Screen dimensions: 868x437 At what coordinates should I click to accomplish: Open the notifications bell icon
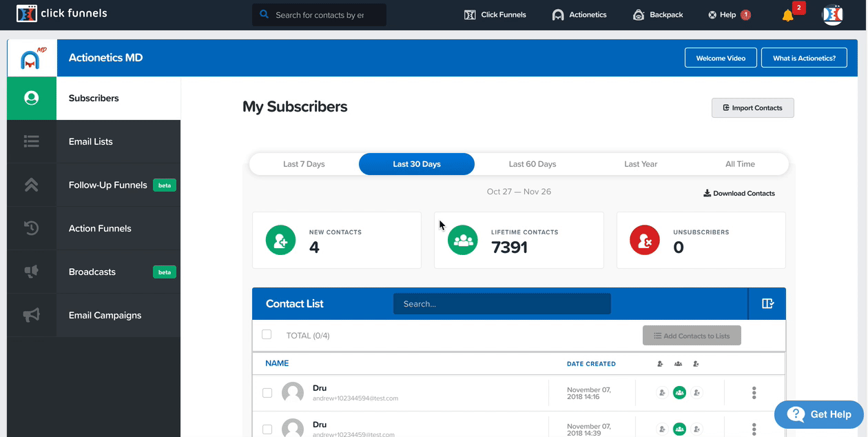tap(787, 15)
